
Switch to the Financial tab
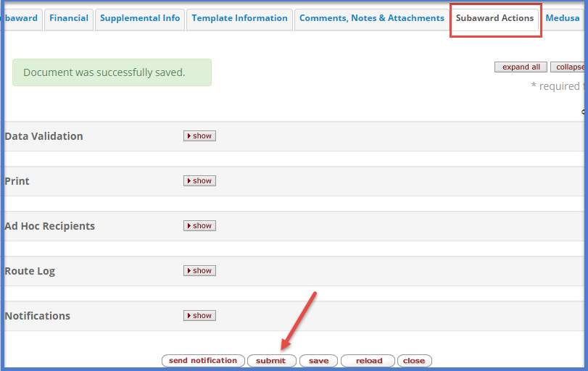click(69, 19)
